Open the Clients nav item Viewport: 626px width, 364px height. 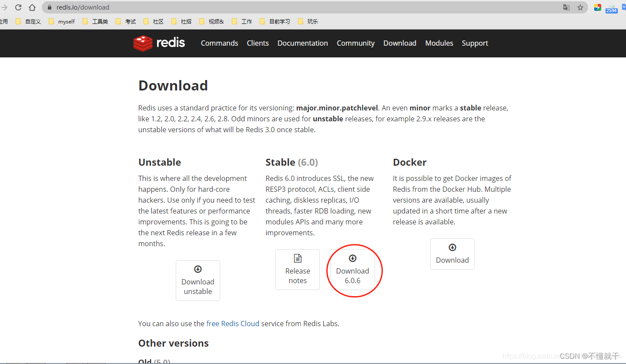click(x=258, y=43)
